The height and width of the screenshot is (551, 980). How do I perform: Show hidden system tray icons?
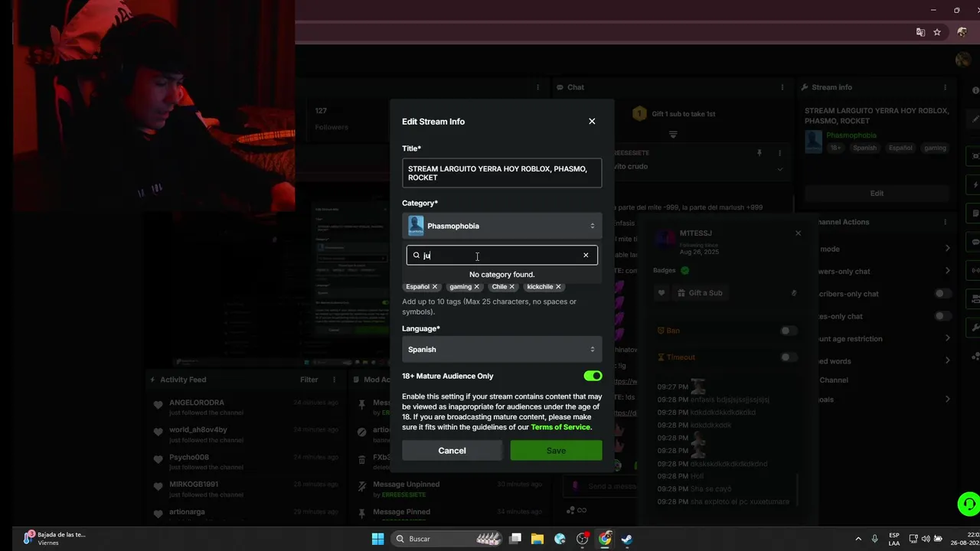click(857, 539)
